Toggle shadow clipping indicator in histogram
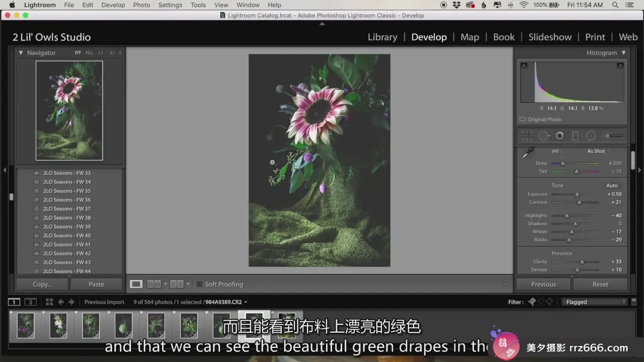This screenshot has width=644, height=362. (x=524, y=65)
